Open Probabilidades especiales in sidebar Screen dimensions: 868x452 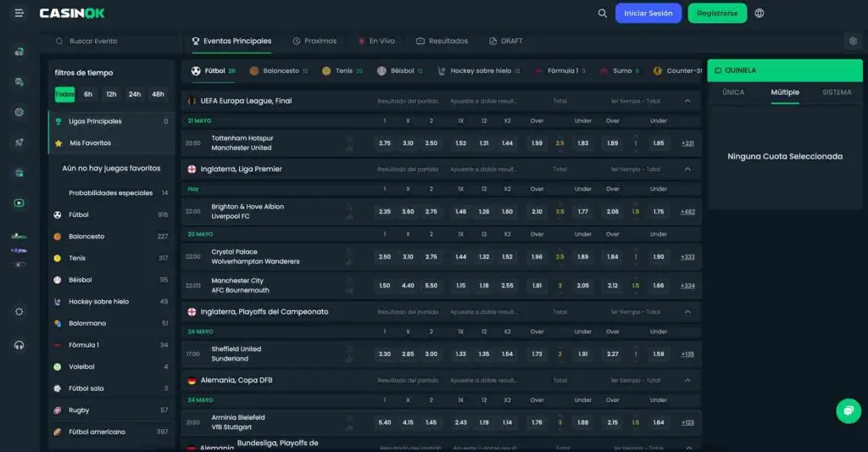pyautogui.click(x=111, y=193)
